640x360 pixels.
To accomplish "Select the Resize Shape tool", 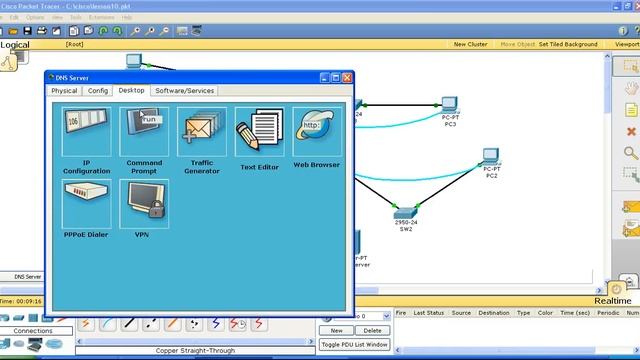I will point(631,175).
